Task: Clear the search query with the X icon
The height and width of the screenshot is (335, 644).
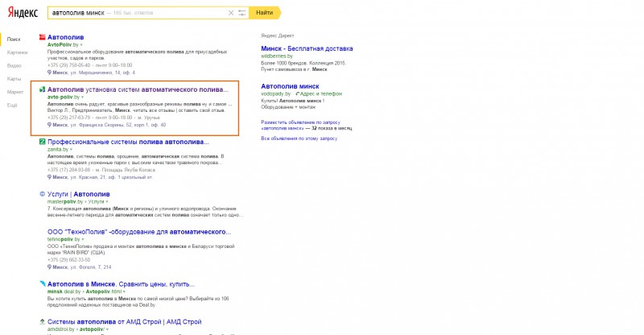Action: (231, 13)
